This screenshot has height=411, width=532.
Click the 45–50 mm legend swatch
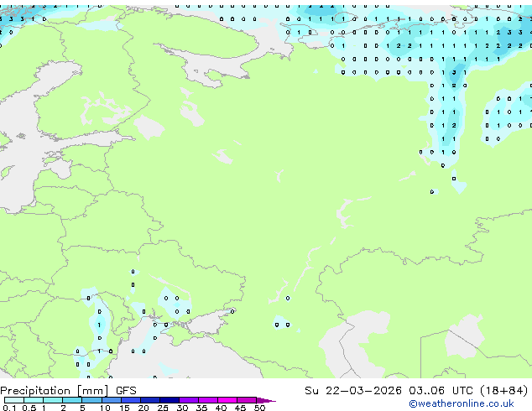coord(247,400)
